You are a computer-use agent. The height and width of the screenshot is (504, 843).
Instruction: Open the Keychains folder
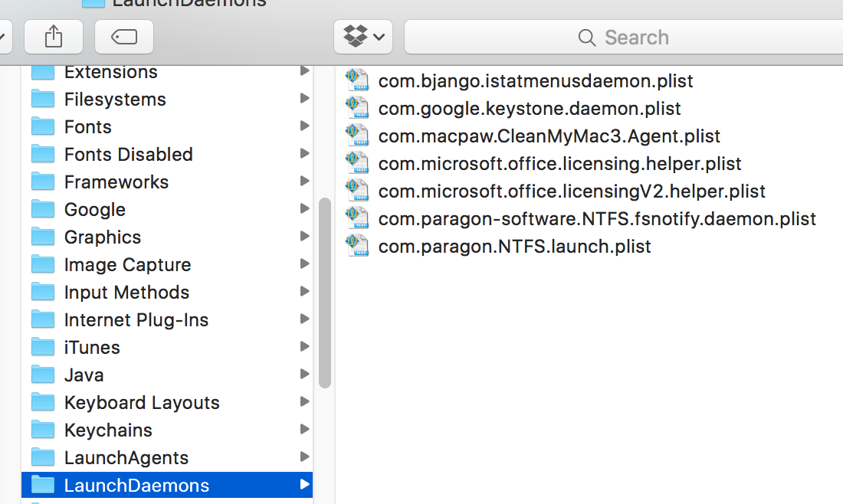[108, 430]
